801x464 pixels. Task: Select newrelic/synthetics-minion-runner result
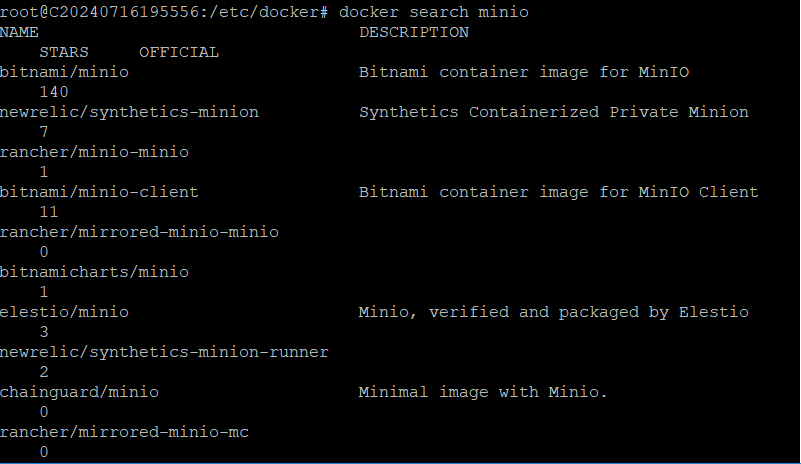coord(164,352)
